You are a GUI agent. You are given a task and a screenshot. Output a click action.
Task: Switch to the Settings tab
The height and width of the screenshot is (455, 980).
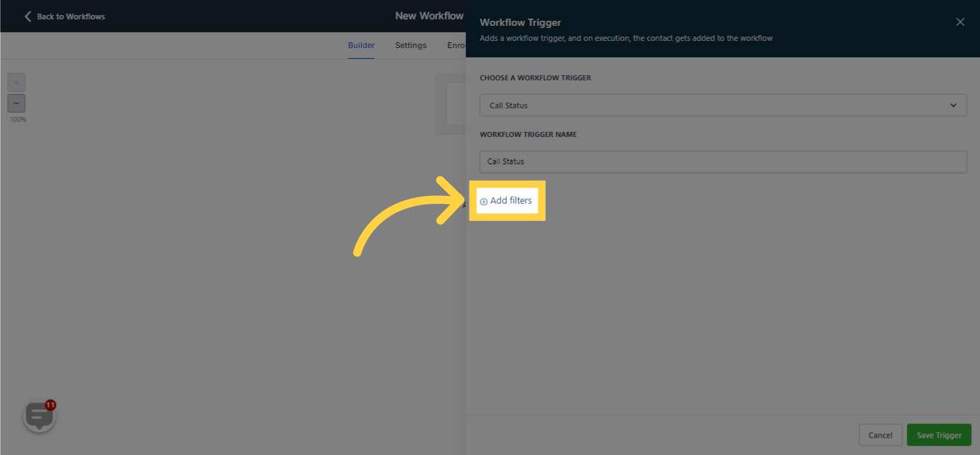click(410, 44)
